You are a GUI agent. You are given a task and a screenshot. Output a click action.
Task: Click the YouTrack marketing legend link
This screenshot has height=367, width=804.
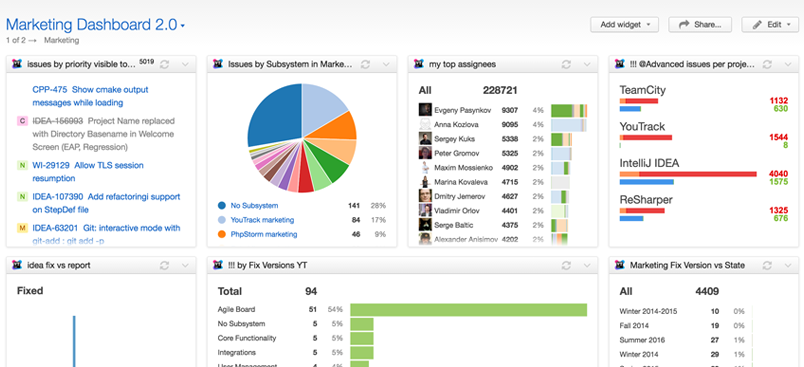pyautogui.click(x=263, y=220)
